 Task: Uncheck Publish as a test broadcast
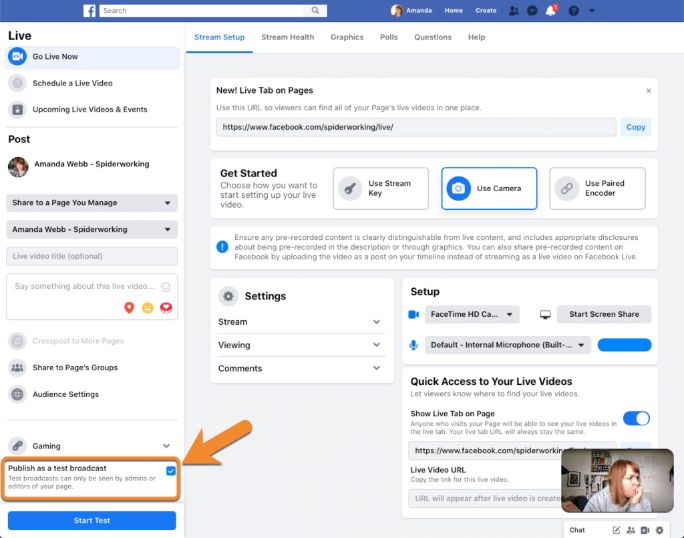(x=171, y=470)
